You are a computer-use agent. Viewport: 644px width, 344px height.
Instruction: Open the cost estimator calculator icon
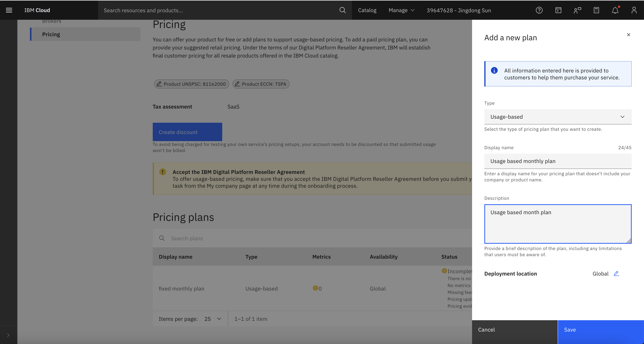(596, 10)
